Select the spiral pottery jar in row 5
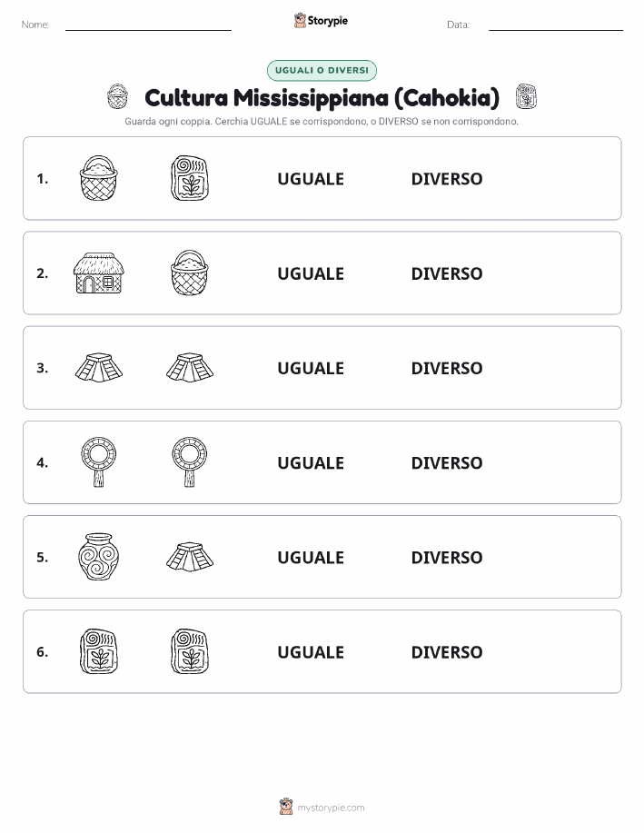This screenshot has height=833, width=644. point(98,556)
